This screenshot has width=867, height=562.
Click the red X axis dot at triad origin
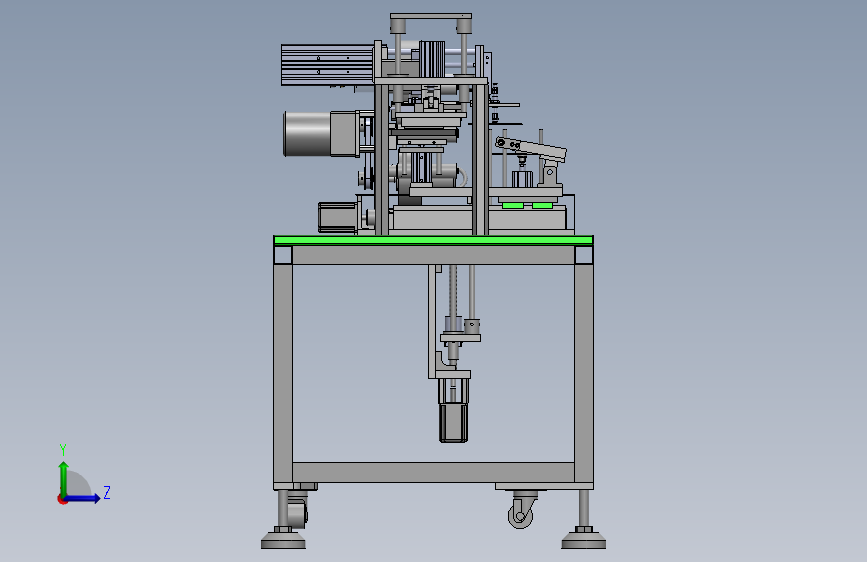tap(62, 499)
